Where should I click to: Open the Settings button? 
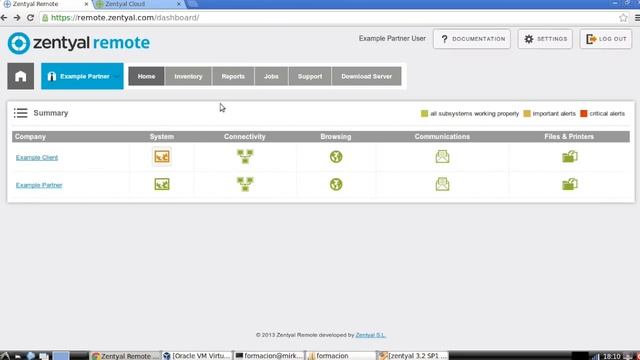545,39
